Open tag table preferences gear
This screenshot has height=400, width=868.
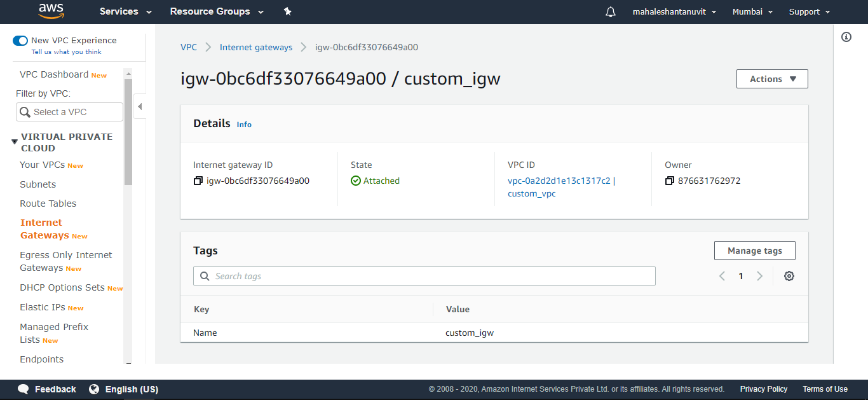pos(789,275)
